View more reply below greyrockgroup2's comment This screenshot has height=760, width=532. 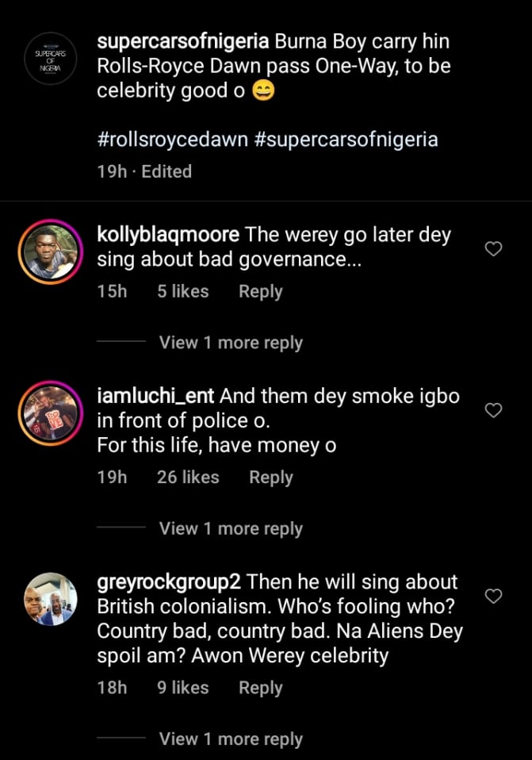(231, 739)
